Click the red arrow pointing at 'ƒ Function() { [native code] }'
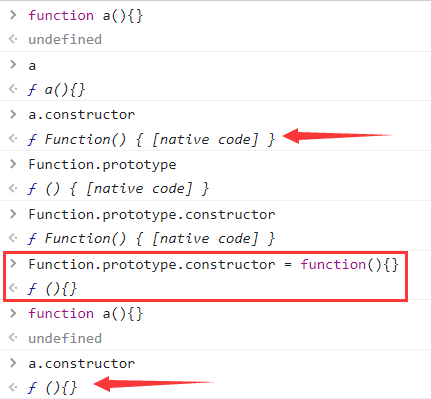Viewport: 431px width, 399px height. pos(337,136)
